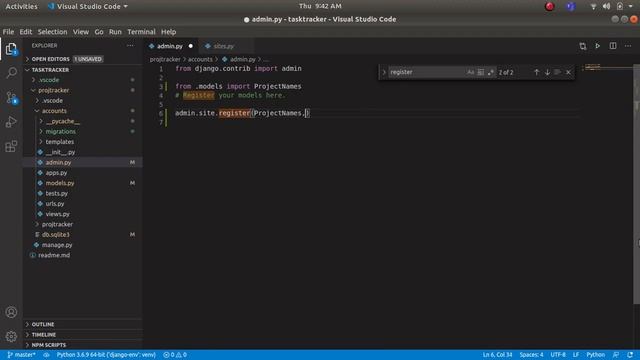The image size is (640, 360).
Task: Open editor More Actions ellipsis
Action: (628, 46)
